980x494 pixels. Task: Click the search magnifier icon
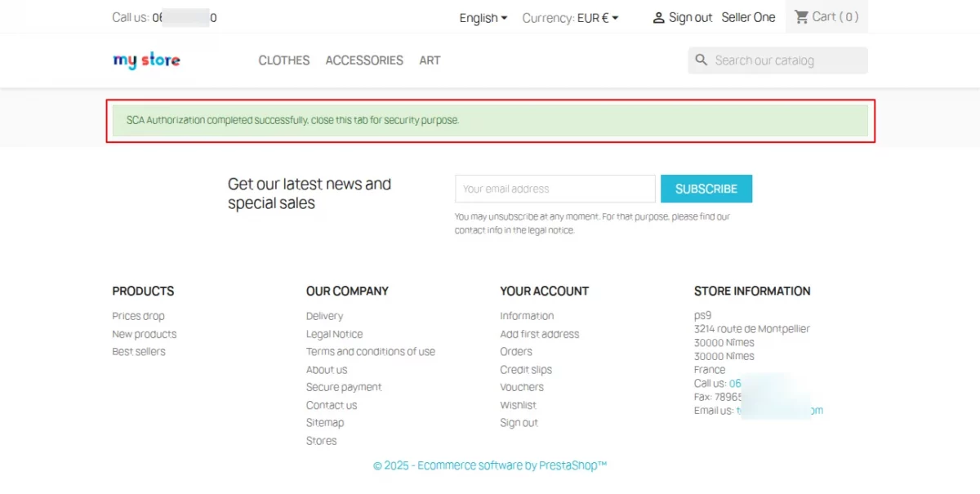(701, 60)
